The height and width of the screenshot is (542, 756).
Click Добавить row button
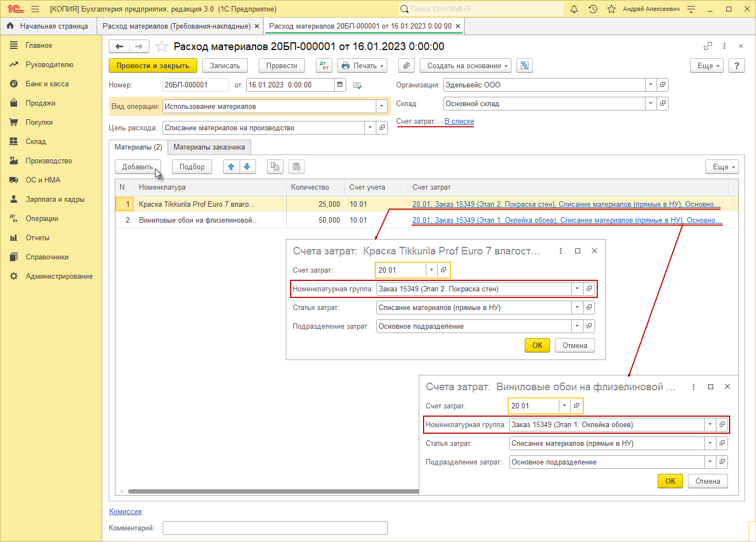[138, 167]
